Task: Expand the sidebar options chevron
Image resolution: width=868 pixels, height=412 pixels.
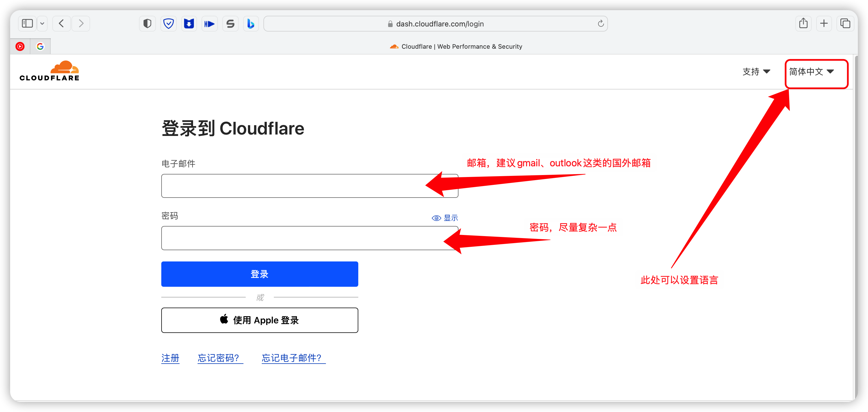Action: (42, 24)
